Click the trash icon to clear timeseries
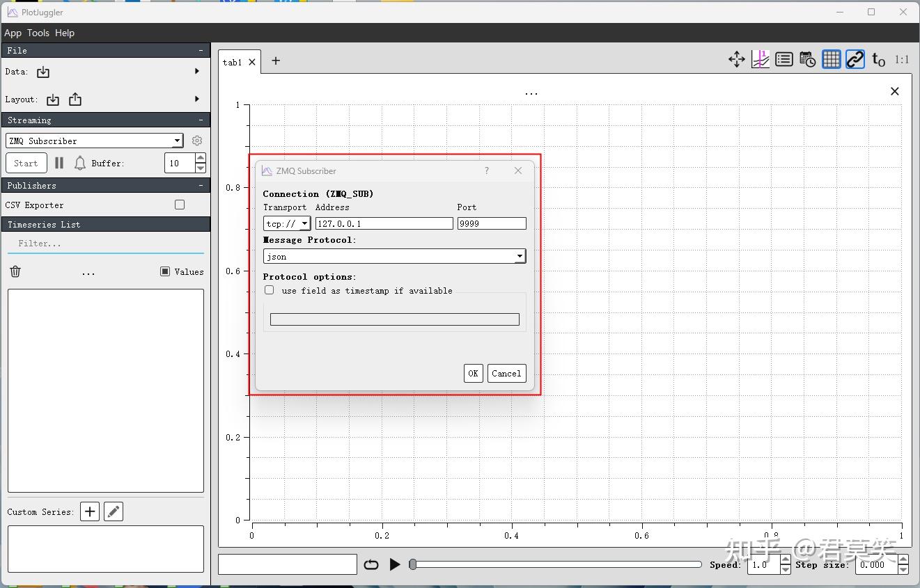Image resolution: width=920 pixels, height=588 pixels. 15,271
